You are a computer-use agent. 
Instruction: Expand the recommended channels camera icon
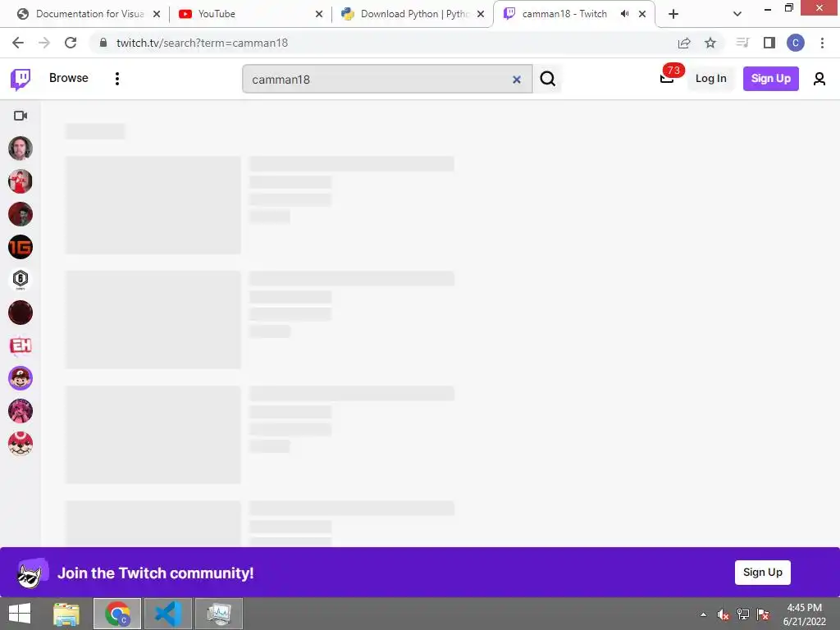[x=21, y=116]
